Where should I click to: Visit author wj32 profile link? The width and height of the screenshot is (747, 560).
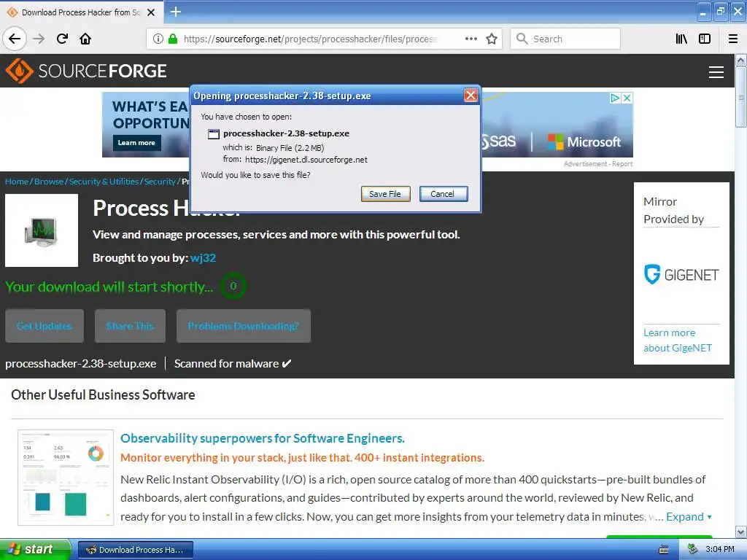pos(203,258)
